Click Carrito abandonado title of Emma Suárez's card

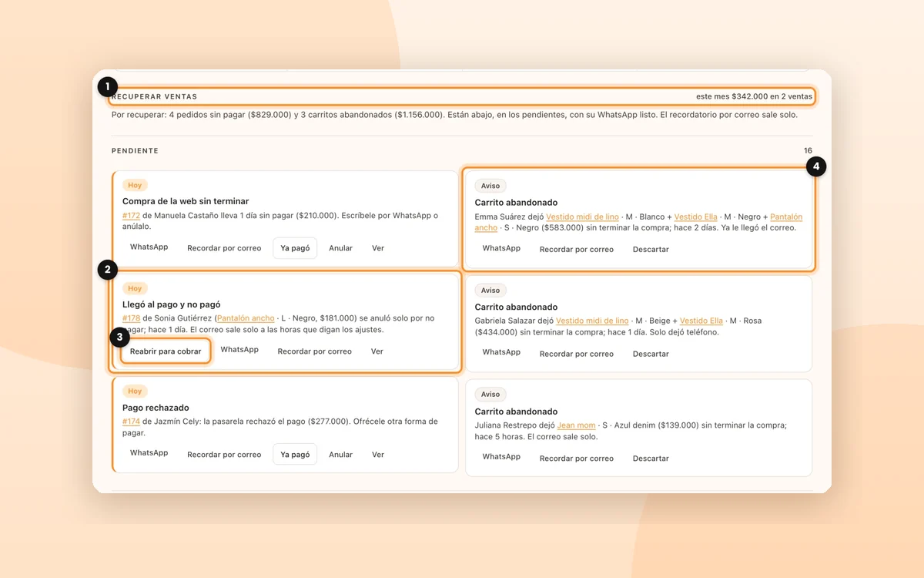click(516, 203)
